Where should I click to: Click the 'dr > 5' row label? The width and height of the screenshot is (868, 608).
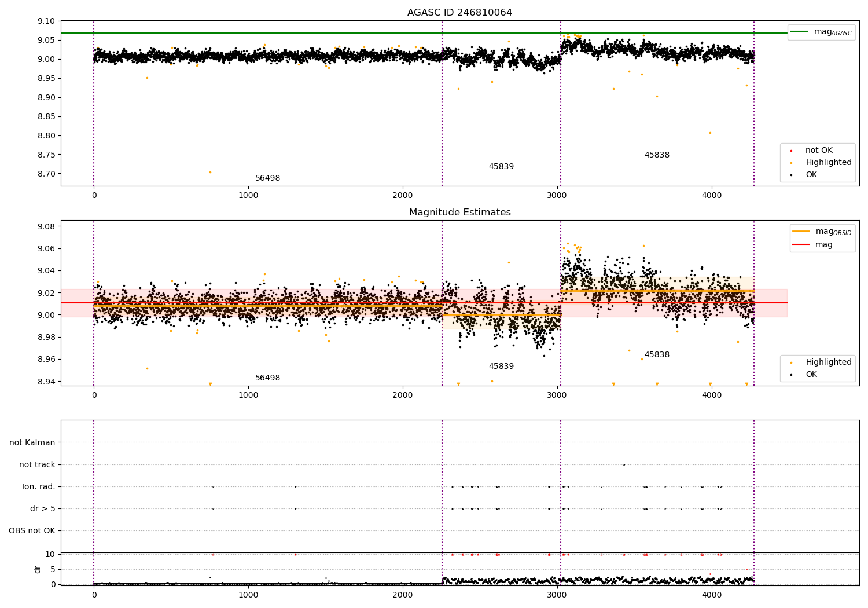(x=43, y=508)
